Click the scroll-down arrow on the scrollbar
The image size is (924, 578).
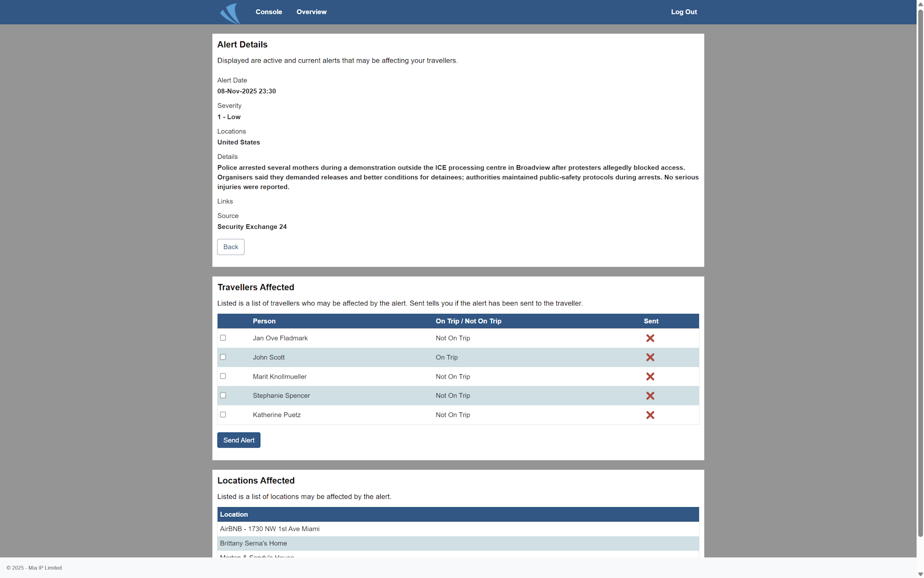pyautogui.click(x=920, y=574)
